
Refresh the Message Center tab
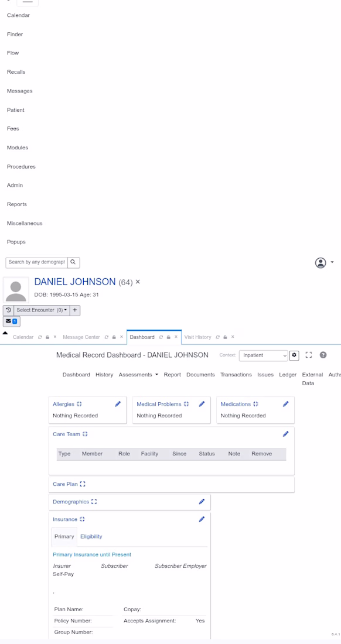tap(107, 337)
